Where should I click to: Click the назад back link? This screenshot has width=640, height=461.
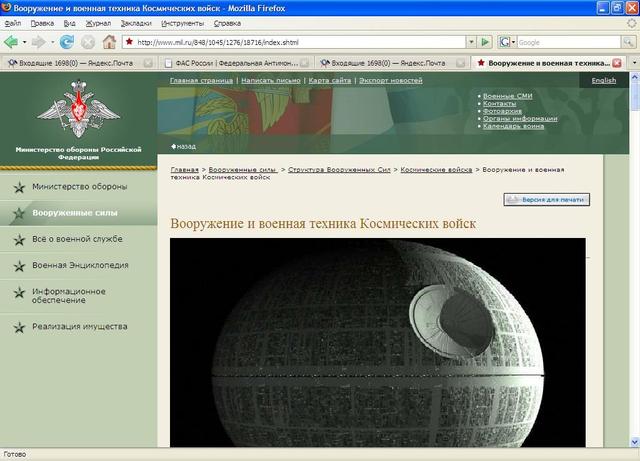[184, 146]
